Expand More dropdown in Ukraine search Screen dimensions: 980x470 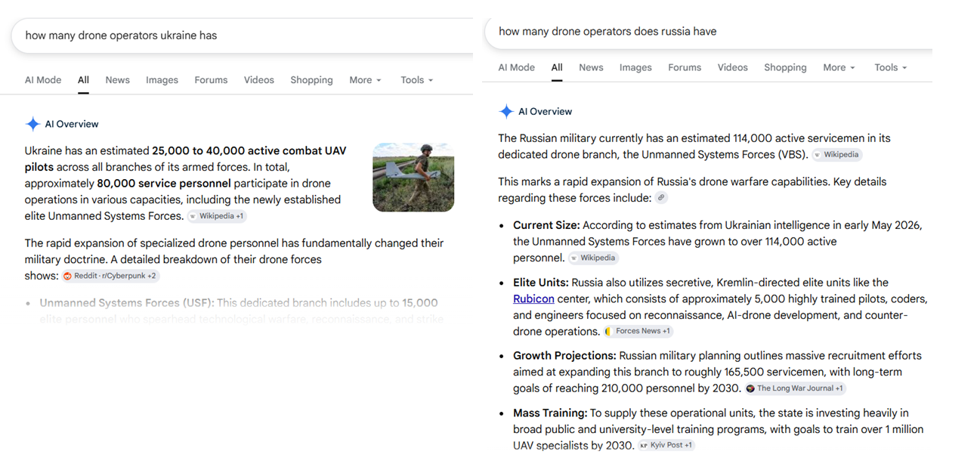(365, 80)
